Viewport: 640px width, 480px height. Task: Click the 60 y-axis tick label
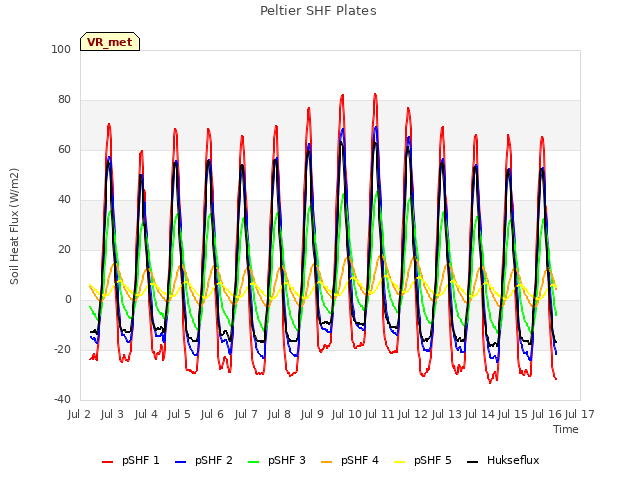tap(64, 150)
